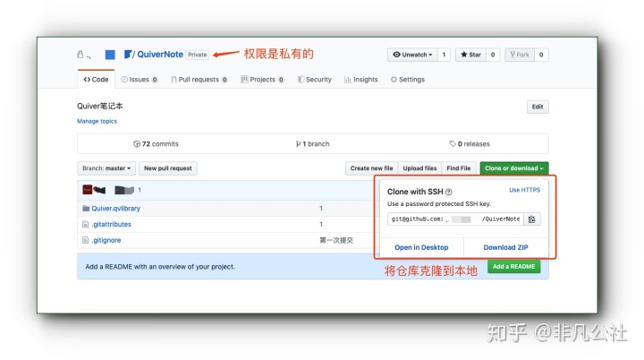This screenshot has height=360, width=644.
Task: Click Find File button
Action: point(459,168)
